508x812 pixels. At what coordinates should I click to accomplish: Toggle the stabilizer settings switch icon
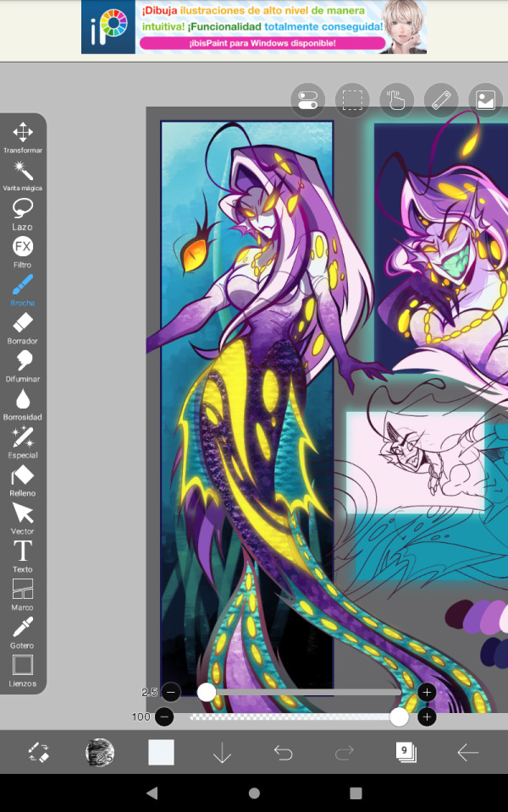pyautogui.click(x=308, y=100)
